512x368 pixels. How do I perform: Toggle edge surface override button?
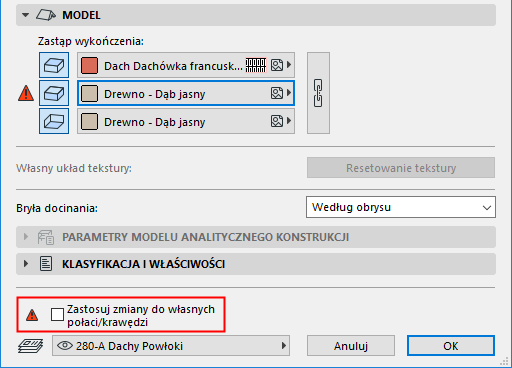click(54, 93)
